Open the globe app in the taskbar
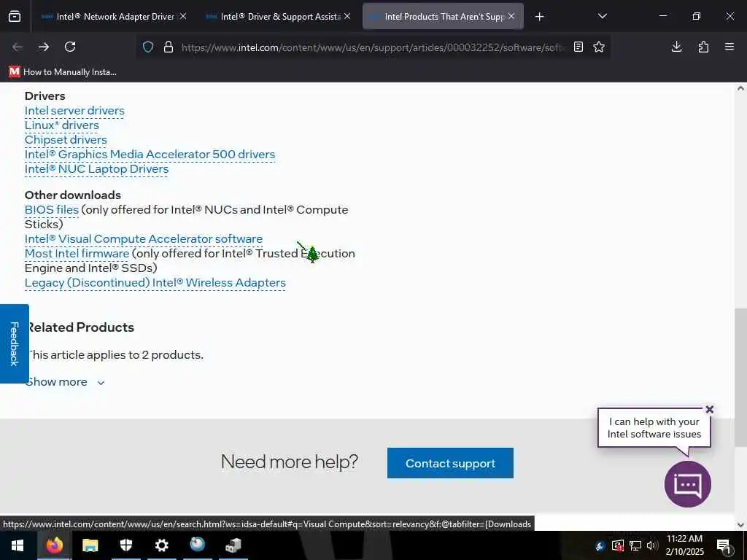The width and height of the screenshot is (747, 560). [197, 545]
